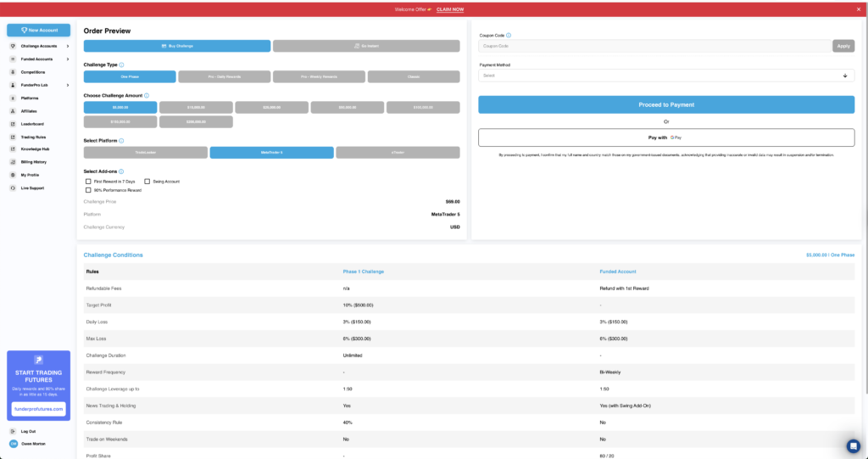Select the One Phase challenge type
The width and height of the screenshot is (868, 459).
click(x=130, y=76)
